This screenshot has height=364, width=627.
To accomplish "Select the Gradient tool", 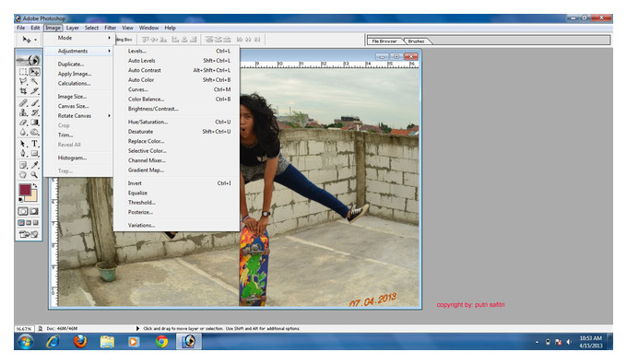I will 35,123.
